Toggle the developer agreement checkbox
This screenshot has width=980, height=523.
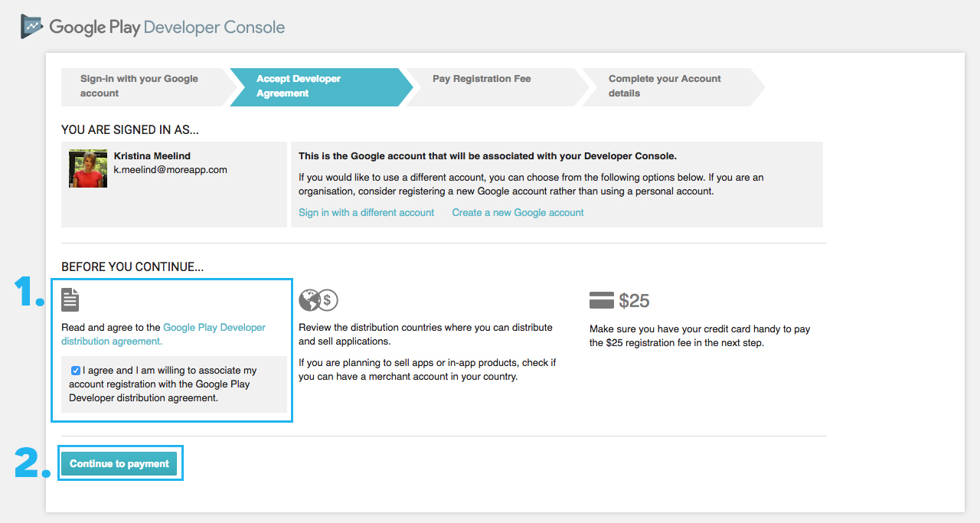tap(75, 371)
